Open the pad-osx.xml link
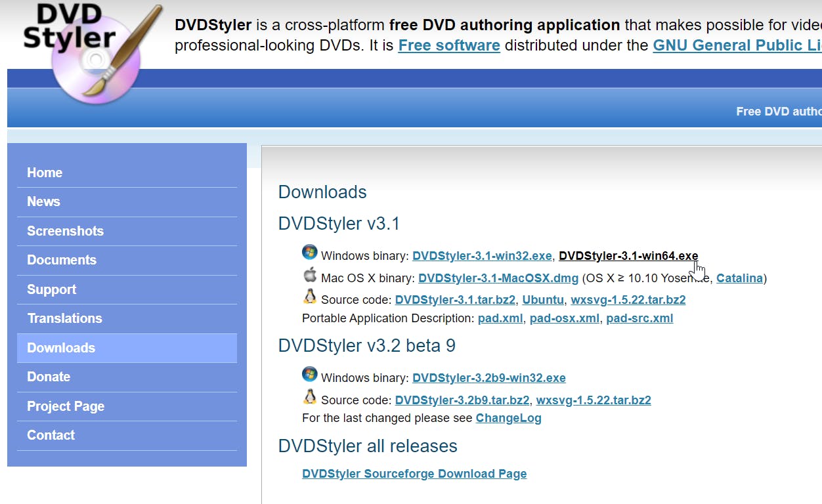The image size is (822, 504). pyautogui.click(x=565, y=318)
